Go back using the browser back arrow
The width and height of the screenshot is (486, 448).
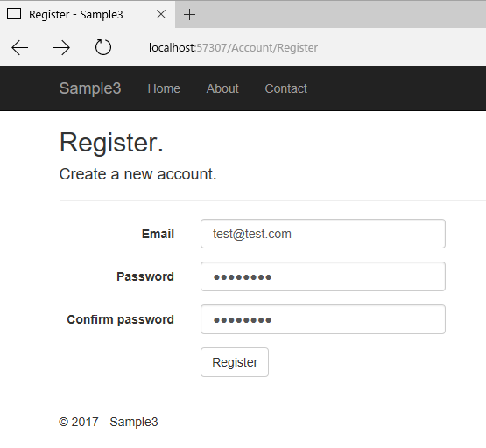pyautogui.click(x=20, y=47)
